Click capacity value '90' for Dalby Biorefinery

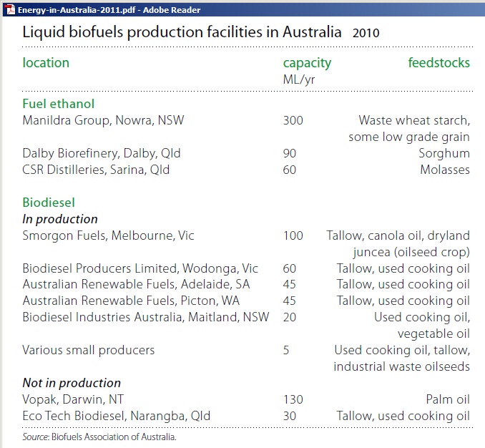(x=290, y=153)
